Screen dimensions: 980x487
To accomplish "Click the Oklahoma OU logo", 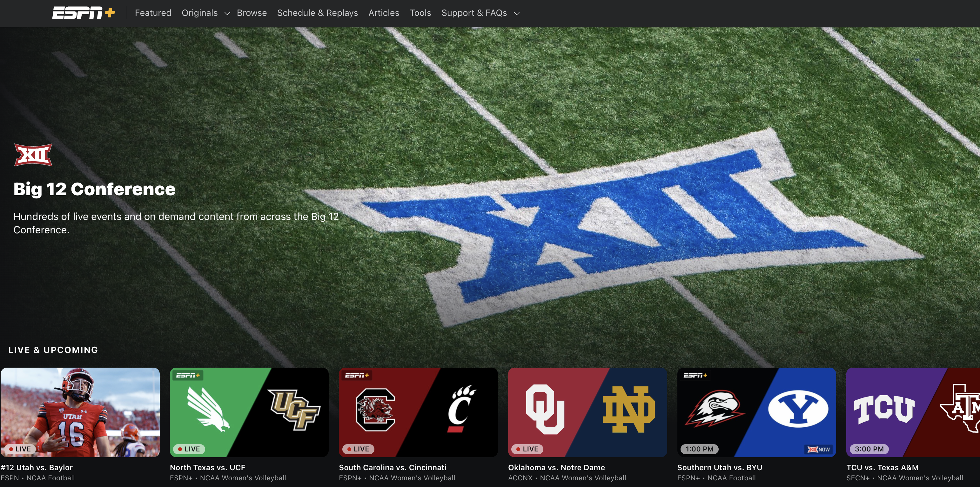I will point(545,410).
